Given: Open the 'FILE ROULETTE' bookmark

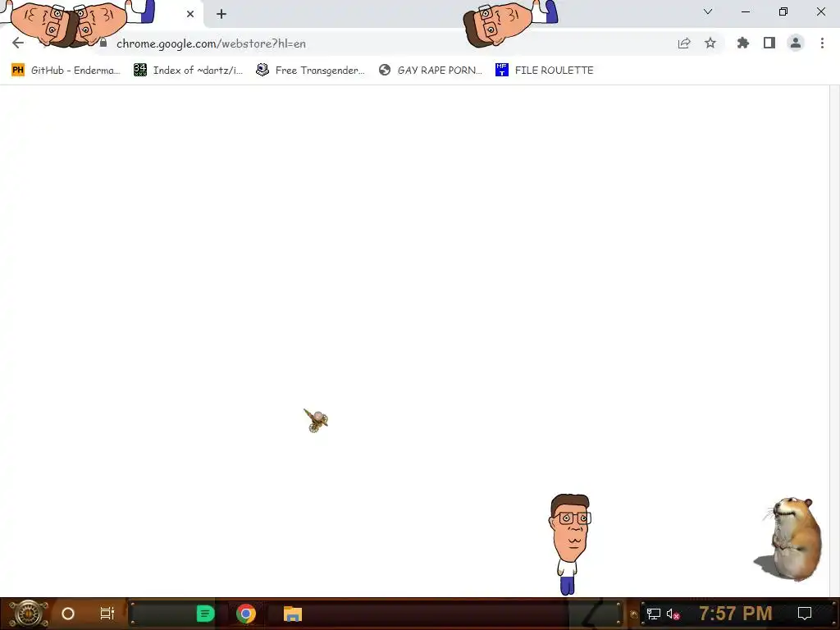Looking at the screenshot, I should click(x=545, y=71).
